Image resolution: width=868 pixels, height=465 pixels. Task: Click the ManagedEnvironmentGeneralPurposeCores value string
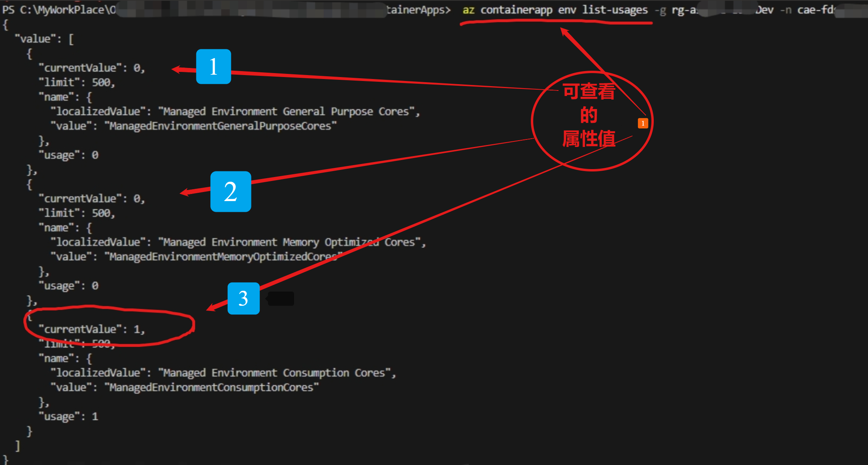221,126
